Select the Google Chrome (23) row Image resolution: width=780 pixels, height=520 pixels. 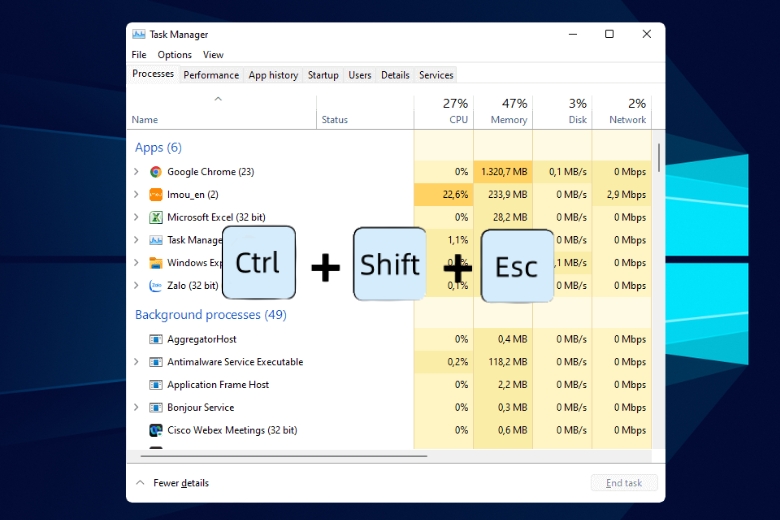coord(390,172)
